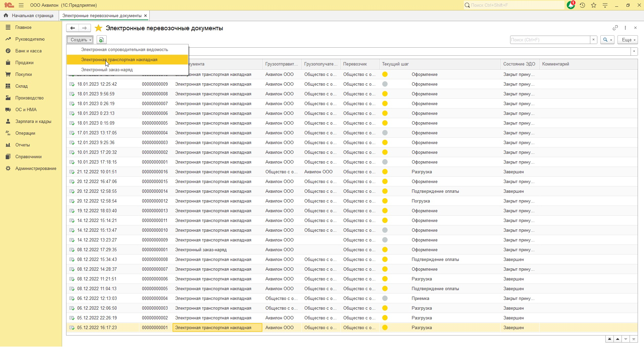The height and width of the screenshot is (357, 644).
Task: Open the hamburger main menu icon
Action: [x=21, y=5]
